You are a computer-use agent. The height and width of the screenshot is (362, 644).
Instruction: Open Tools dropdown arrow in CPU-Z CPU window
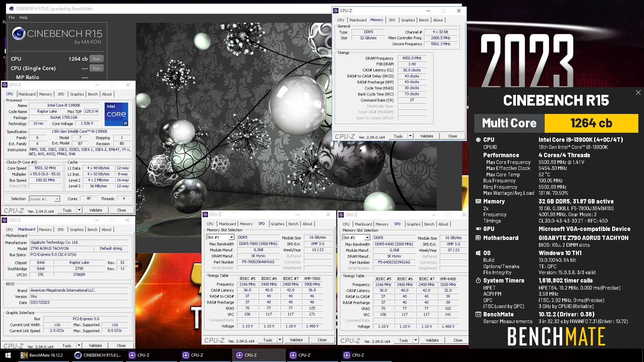tap(79, 210)
